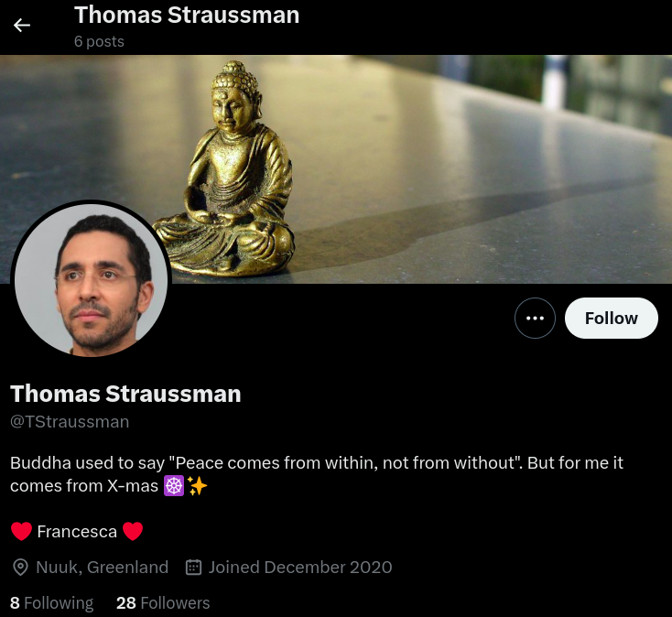Click the dharma wheel emoji in bio
The height and width of the screenshot is (617, 672).
(174, 486)
